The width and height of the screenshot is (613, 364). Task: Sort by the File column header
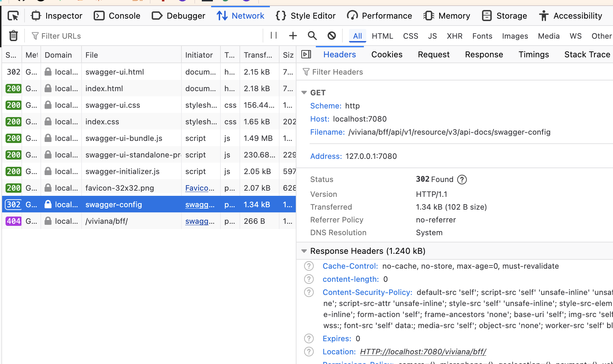tap(131, 55)
